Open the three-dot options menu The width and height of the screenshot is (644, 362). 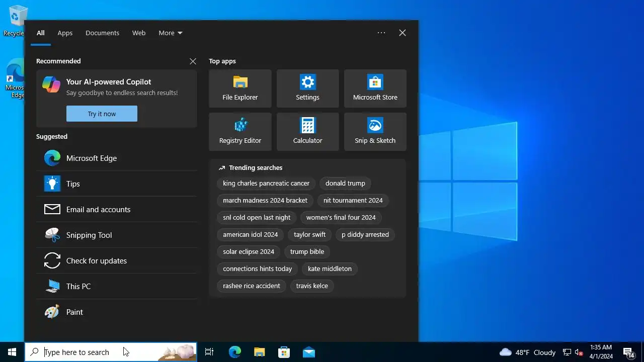[381, 33]
